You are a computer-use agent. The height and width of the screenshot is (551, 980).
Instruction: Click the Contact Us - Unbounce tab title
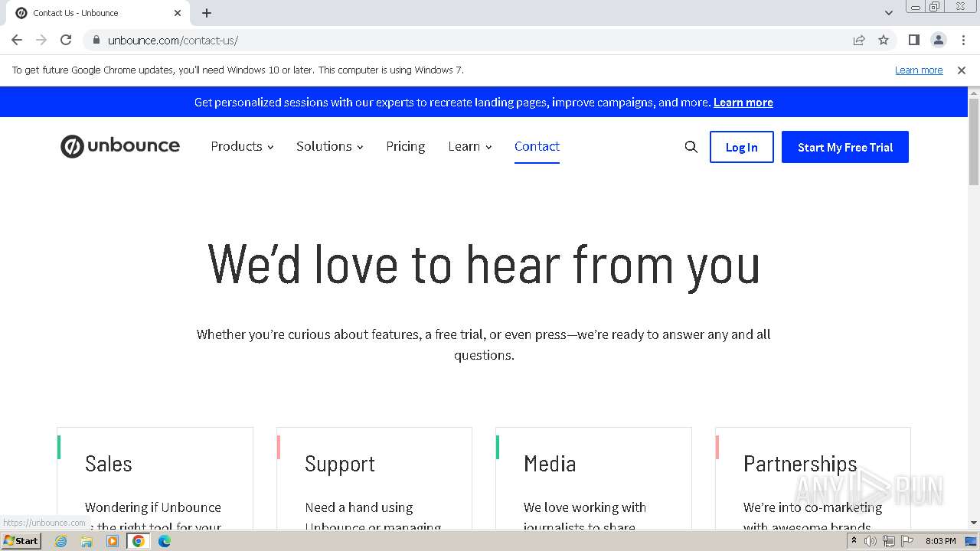[x=76, y=13]
